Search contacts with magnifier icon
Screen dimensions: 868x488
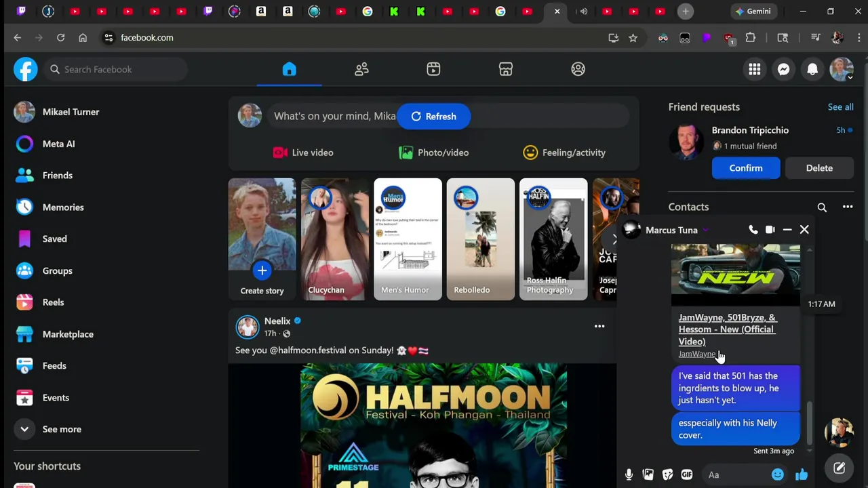point(822,207)
